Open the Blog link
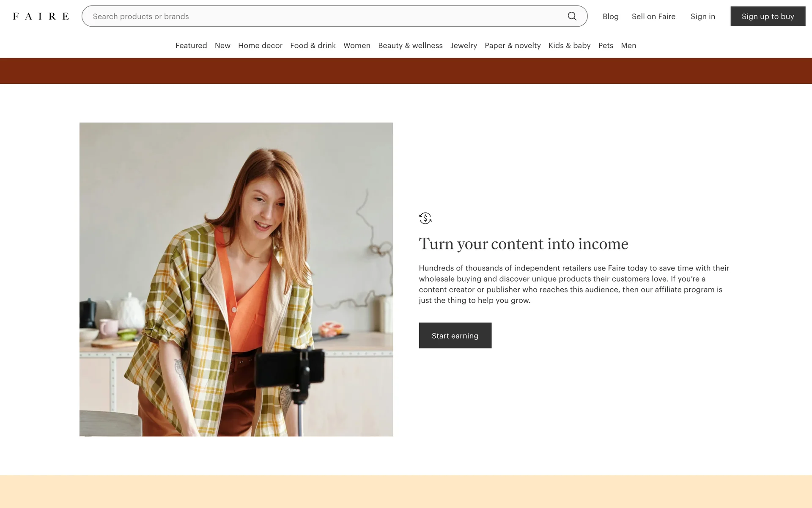The height and width of the screenshot is (508, 812). (x=610, y=17)
